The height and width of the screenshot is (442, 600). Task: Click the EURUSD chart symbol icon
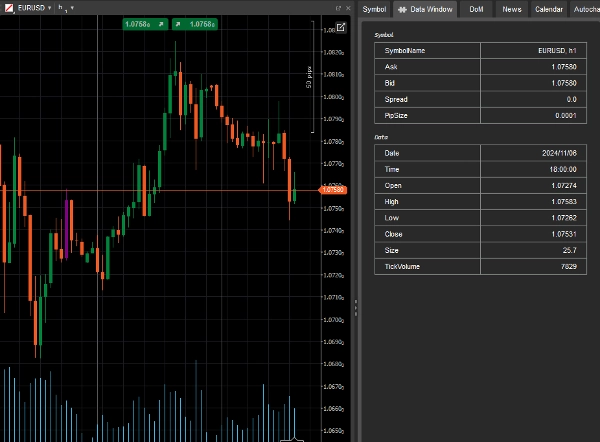[x=9, y=8]
